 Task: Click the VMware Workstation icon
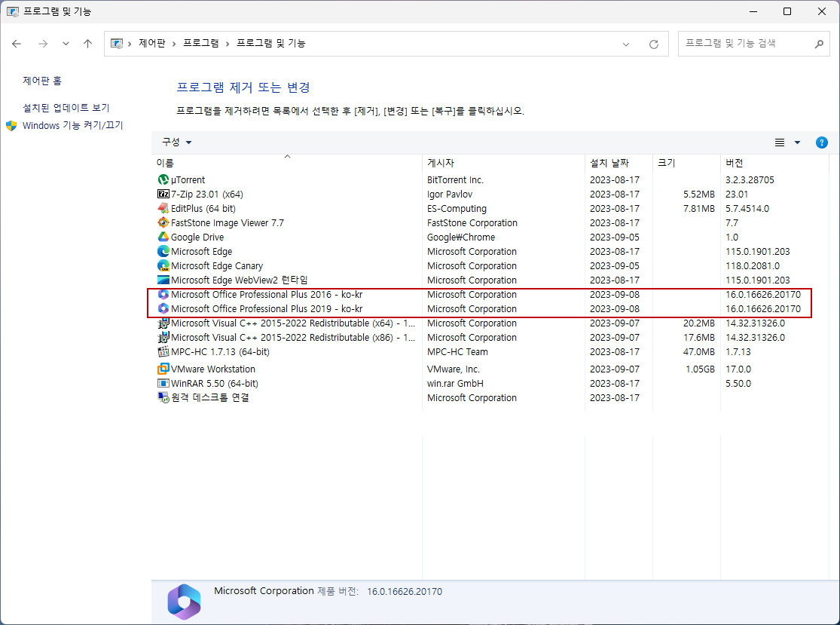point(163,369)
